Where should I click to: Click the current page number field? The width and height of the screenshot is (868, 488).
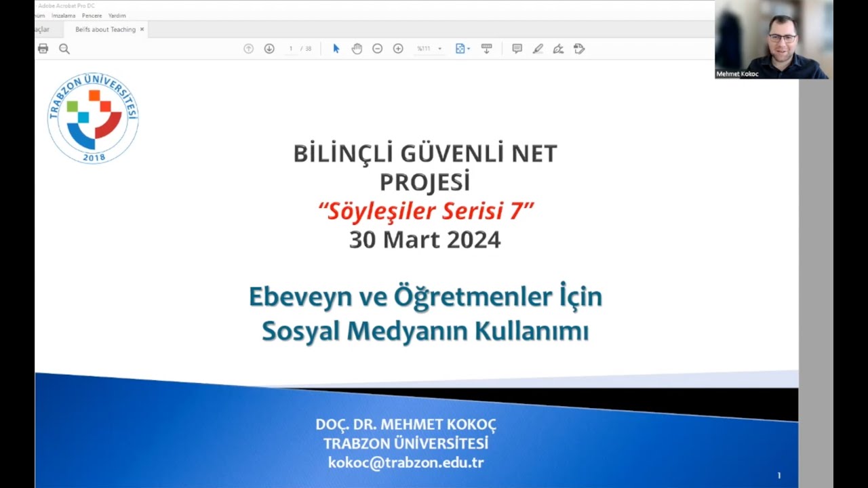point(291,49)
